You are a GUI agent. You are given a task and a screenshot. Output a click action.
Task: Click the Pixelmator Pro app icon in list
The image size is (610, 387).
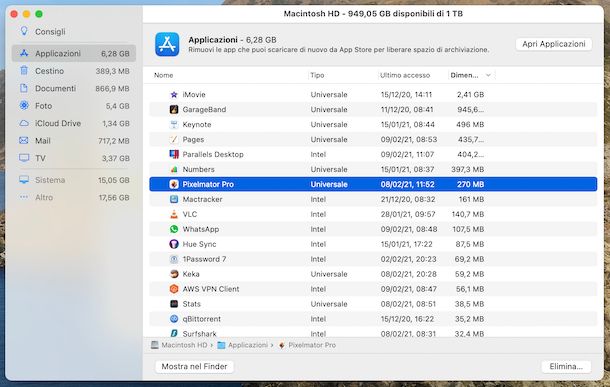174,184
